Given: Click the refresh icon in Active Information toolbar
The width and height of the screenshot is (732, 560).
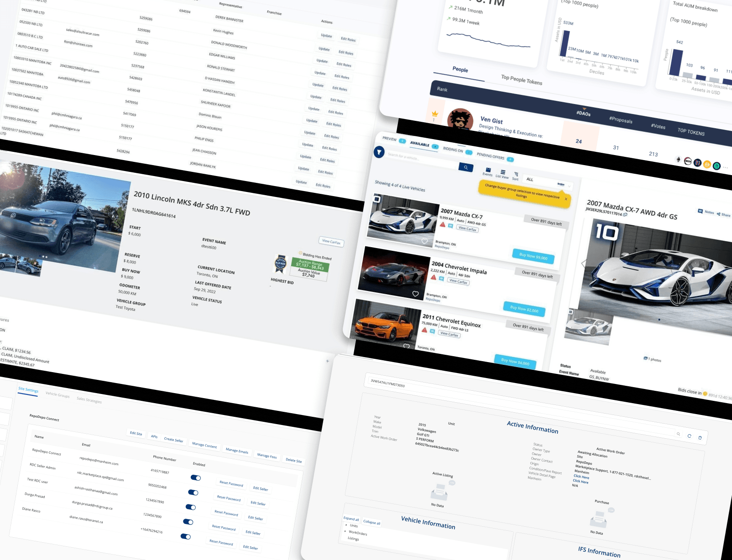Looking at the screenshot, I should [689, 436].
